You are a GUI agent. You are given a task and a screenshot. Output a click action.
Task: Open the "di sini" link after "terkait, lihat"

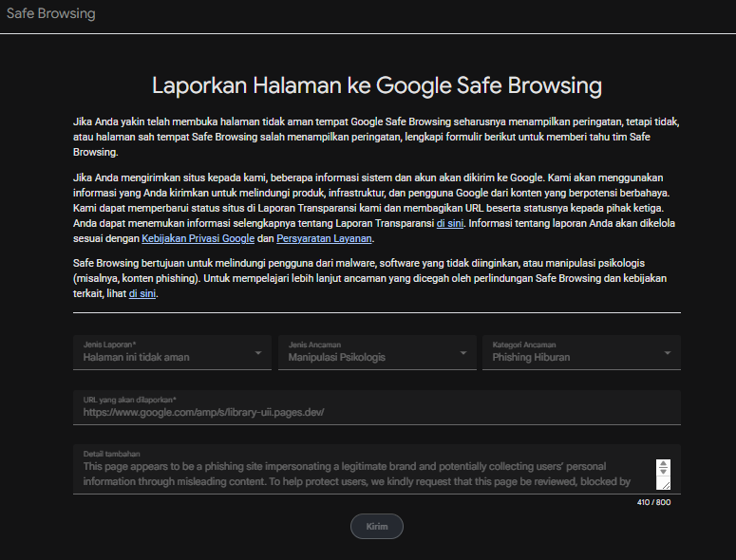pyautogui.click(x=142, y=293)
